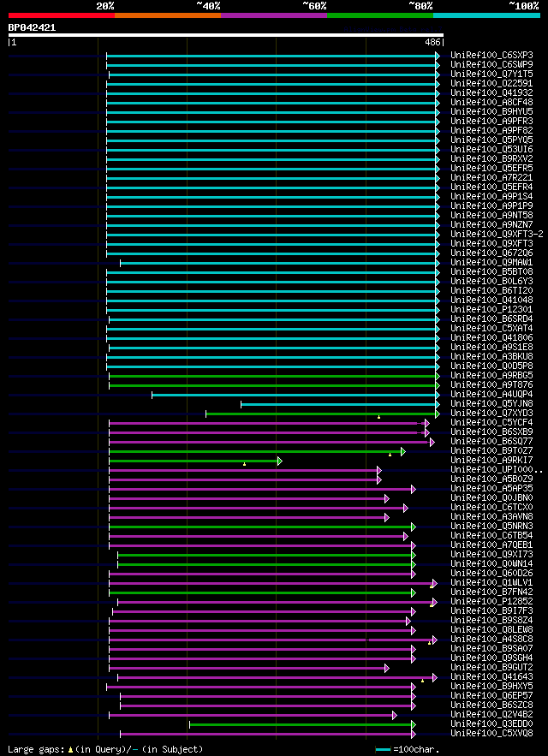548x756 pixels.
Task: Open hit UniRef100_C6SXP3
Action: [x=491, y=56]
